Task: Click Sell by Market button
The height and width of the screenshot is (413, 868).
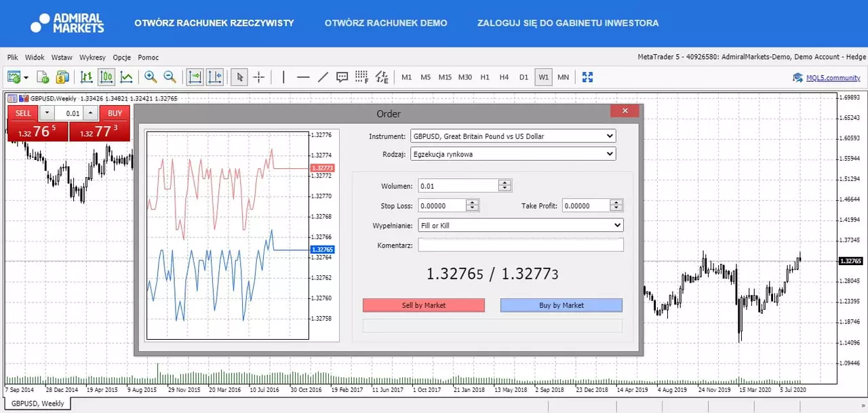Action: point(424,305)
